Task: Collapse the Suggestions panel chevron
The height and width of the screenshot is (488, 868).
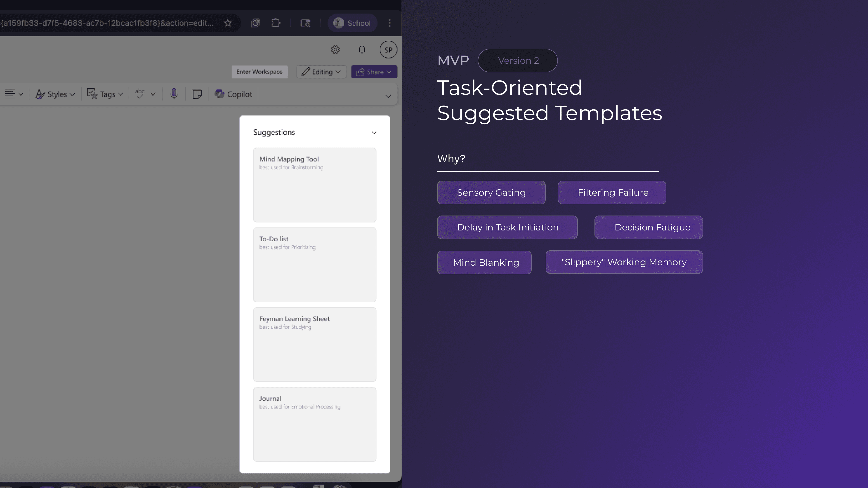Action: (x=374, y=133)
